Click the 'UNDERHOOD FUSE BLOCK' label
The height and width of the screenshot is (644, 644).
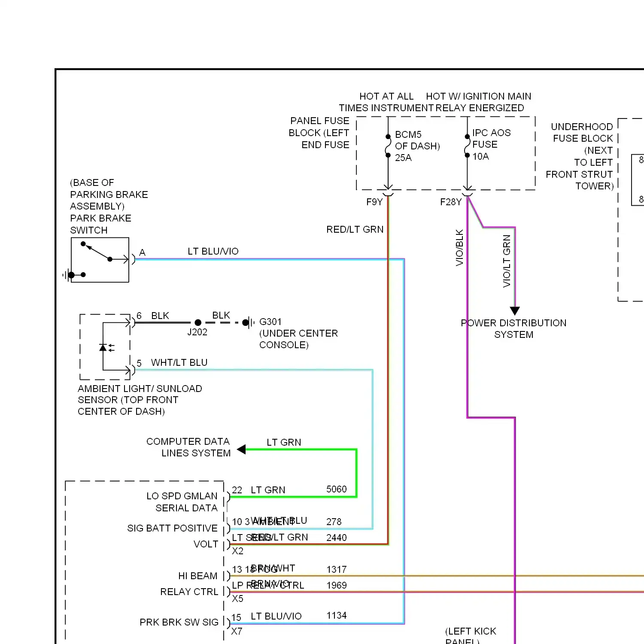coord(582,132)
